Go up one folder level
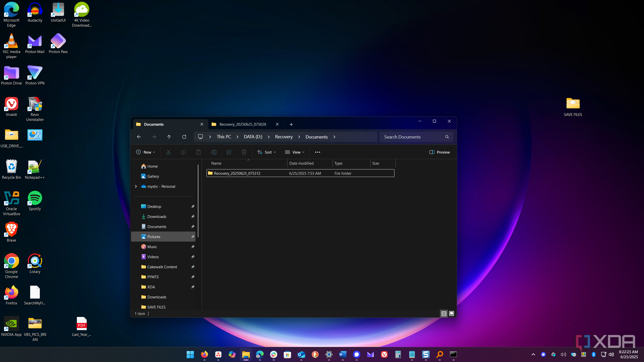The width and height of the screenshot is (644, 362). coord(169,137)
